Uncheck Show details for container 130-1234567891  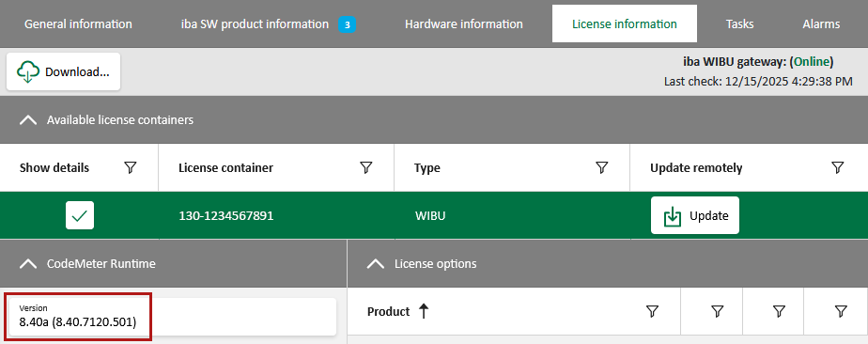coord(80,215)
